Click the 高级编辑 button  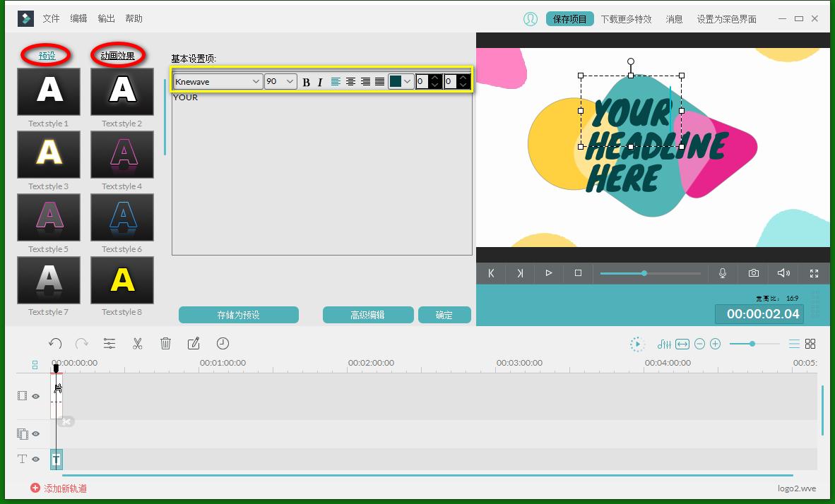coord(368,315)
